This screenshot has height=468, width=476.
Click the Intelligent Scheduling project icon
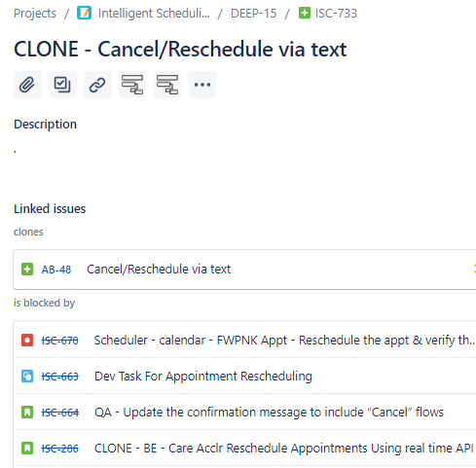click(x=84, y=14)
